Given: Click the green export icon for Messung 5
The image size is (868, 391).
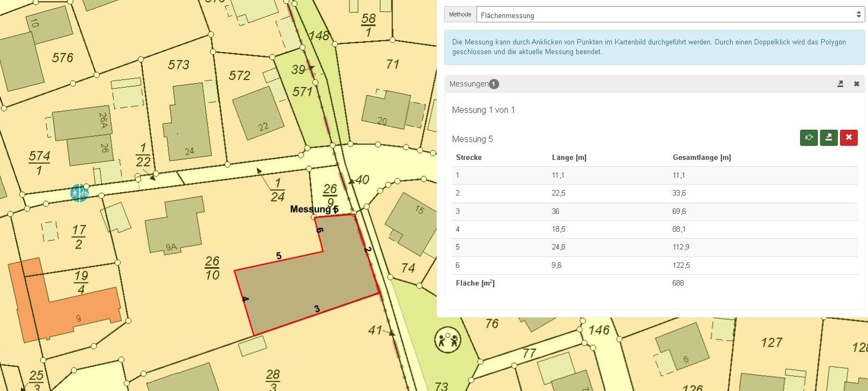Looking at the screenshot, I should [829, 137].
